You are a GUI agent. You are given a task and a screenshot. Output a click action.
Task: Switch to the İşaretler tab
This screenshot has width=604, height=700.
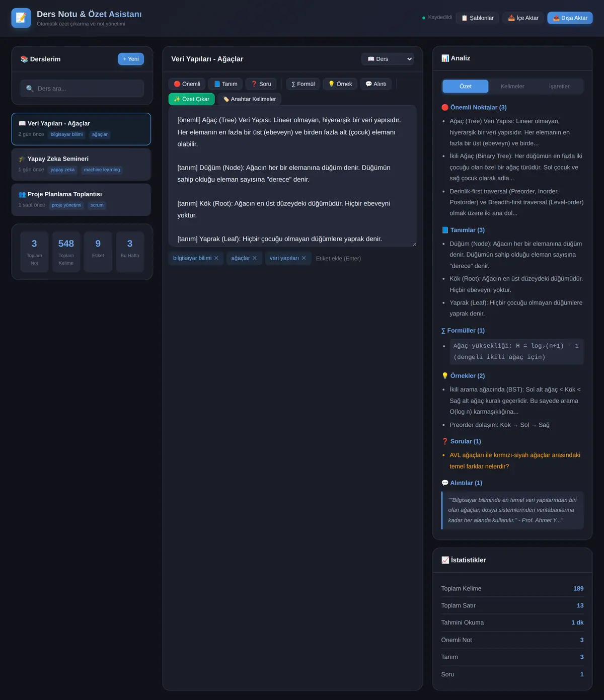coord(559,87)
